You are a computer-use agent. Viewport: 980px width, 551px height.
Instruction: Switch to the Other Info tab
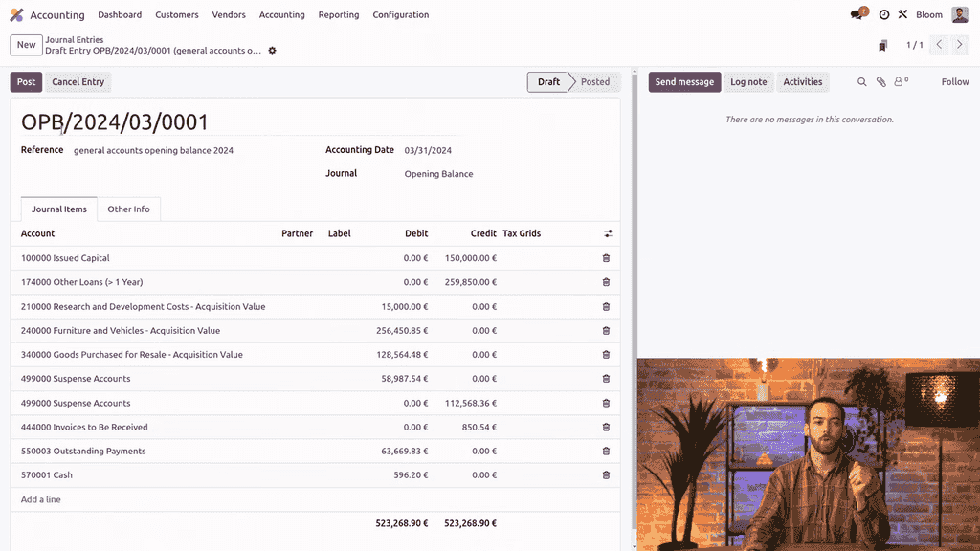[128, 209]
